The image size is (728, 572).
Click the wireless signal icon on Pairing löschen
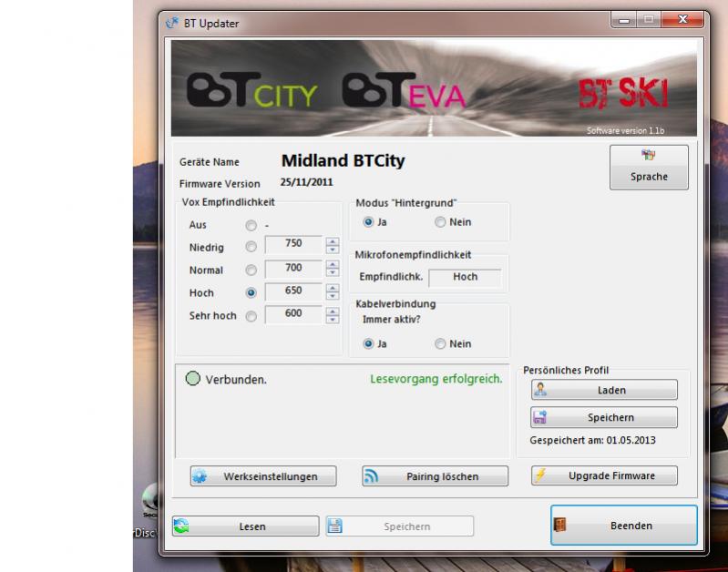tap(371, 475)
